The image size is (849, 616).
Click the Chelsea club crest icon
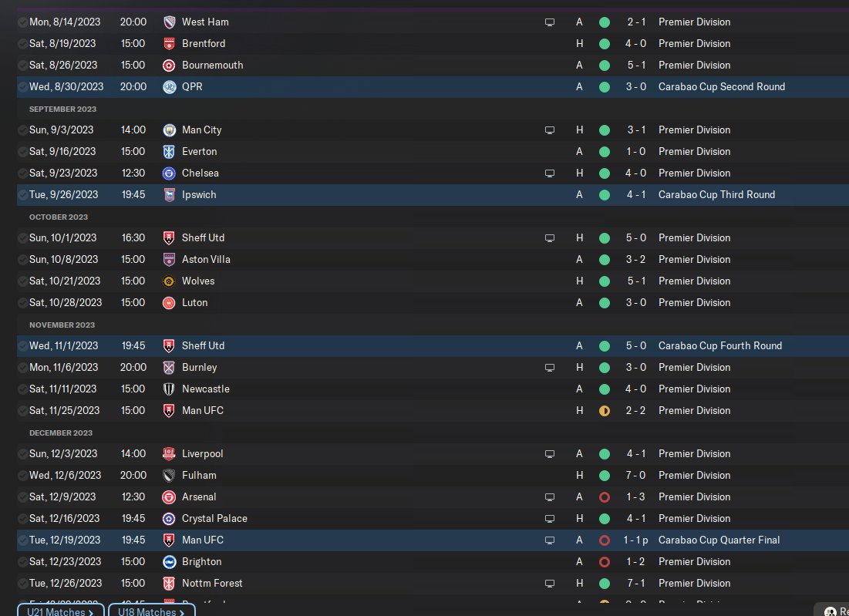click(x=169, y=173)
